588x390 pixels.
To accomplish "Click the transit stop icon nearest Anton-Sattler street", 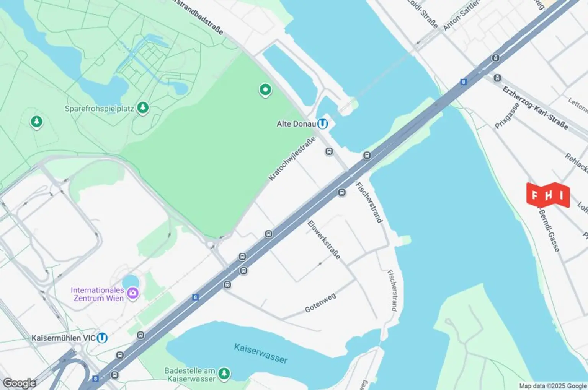I will pos(496,58).
